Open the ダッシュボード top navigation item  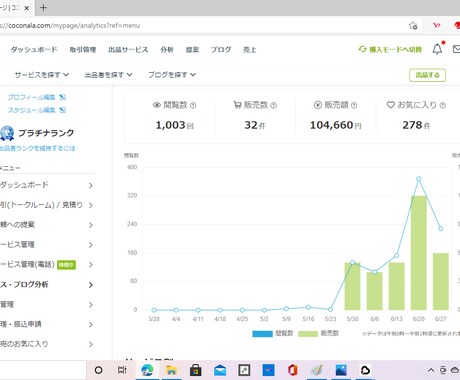coord(34,49)
